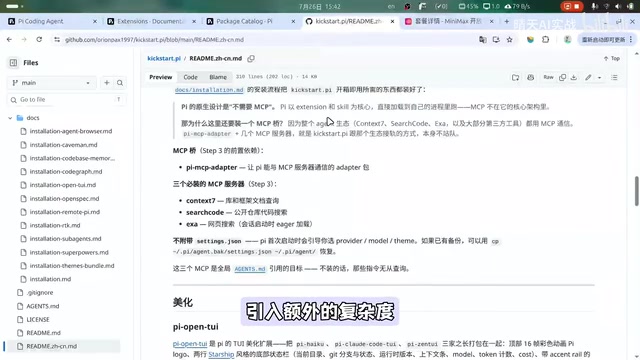
Task: Open the Raw file view
Action: tap(548, 77)
